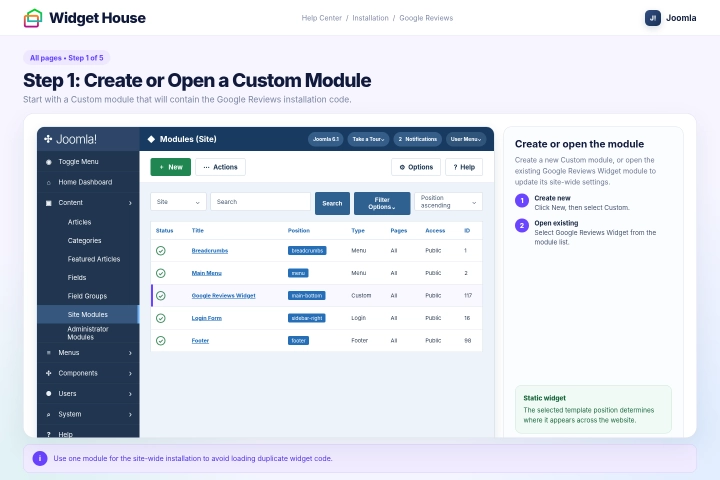Toggle the status check for Google Reviews Widget
The height and width of the screenshot is (480, 720).
(x=161, y=296)
